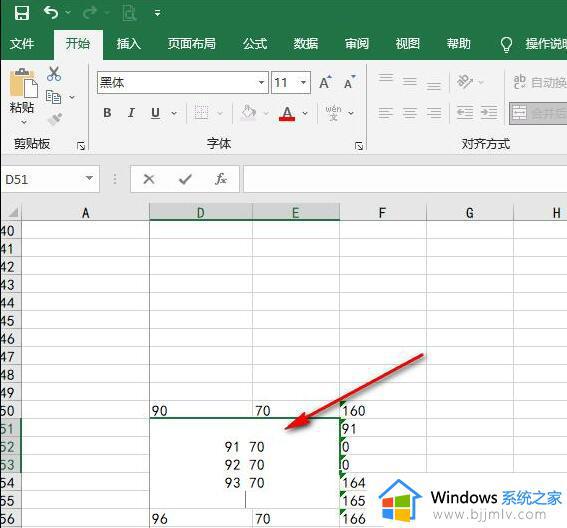The width and height of the screenshot is (567, 528).
Task: Click inside the formula bar input
Action: click(405, 179)
